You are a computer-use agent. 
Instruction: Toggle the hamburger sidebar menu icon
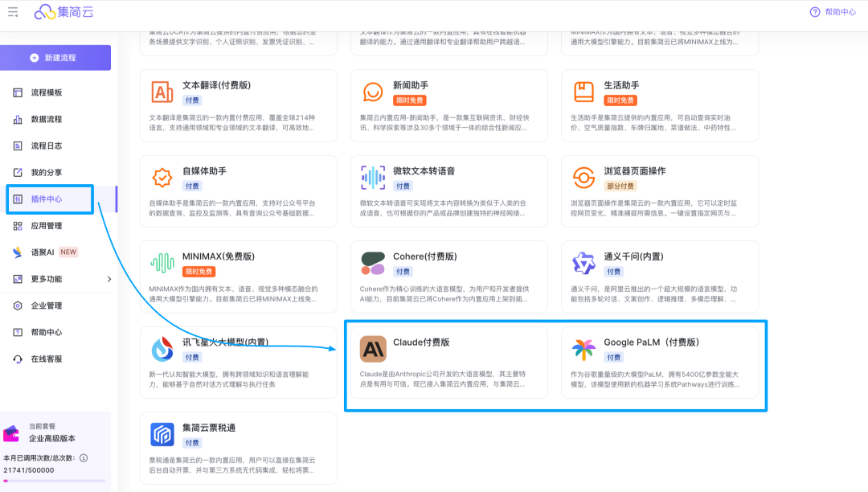13,11
